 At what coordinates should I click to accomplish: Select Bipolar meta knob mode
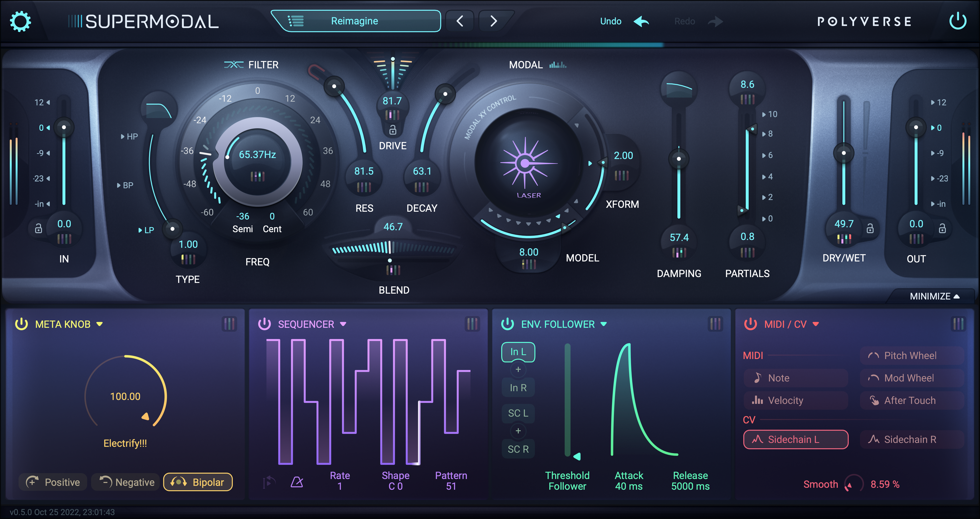(x=198, y=482)
